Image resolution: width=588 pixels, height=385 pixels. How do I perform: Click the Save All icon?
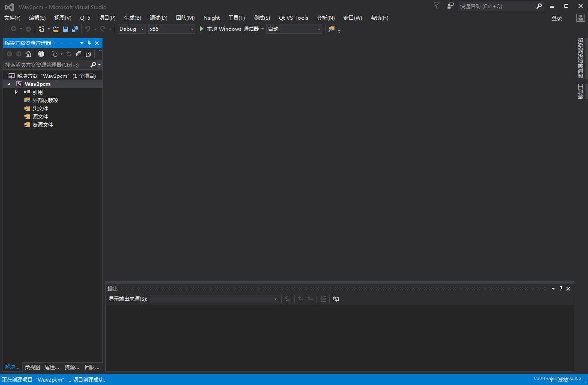tap(75, 29)
